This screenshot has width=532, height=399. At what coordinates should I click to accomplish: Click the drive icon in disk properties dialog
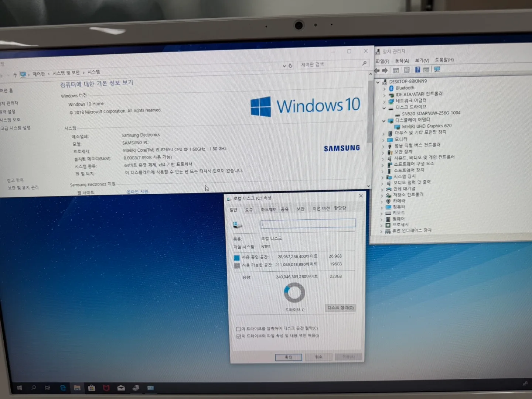(237, 224)
